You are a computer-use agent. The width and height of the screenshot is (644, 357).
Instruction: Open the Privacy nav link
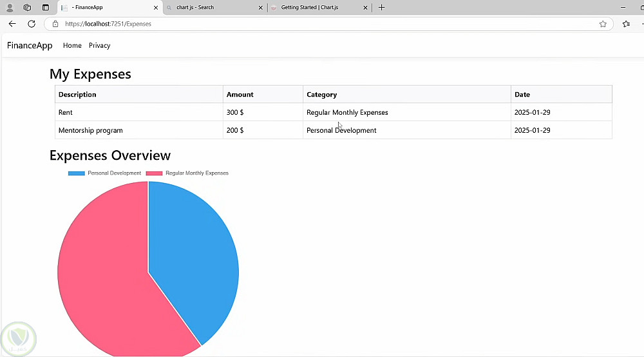click(99, 46)
